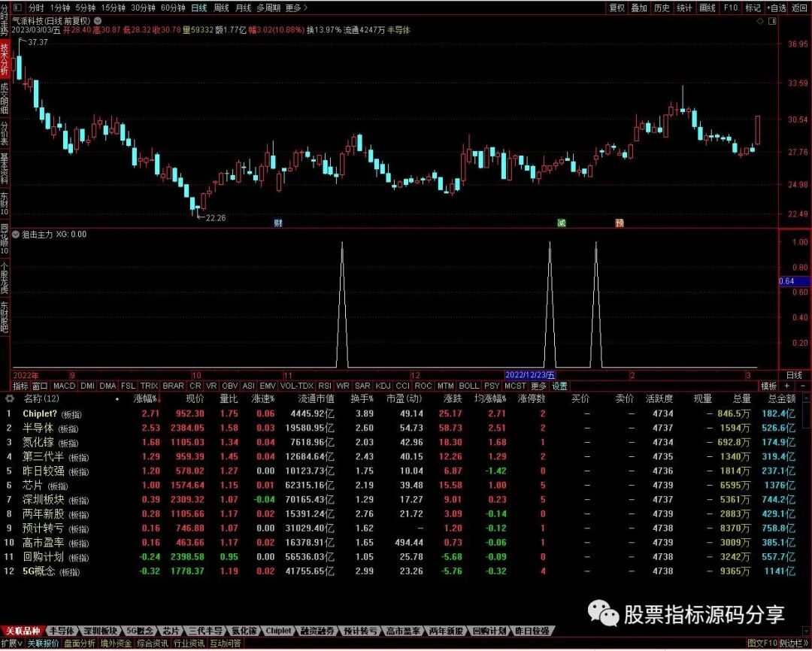Expand the 扩展 menu at bottom left
The image size is (812, 651).
[x=11, y=643]
